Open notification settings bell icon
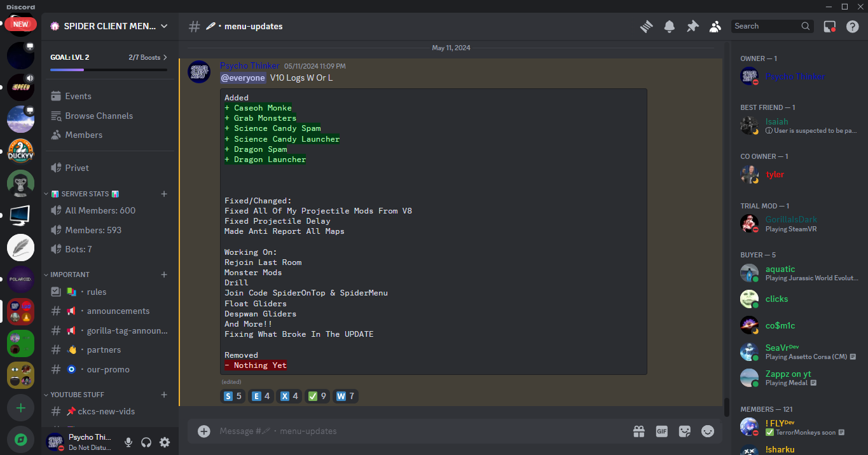This screenshot has height=455, width=868. point(670,26)
